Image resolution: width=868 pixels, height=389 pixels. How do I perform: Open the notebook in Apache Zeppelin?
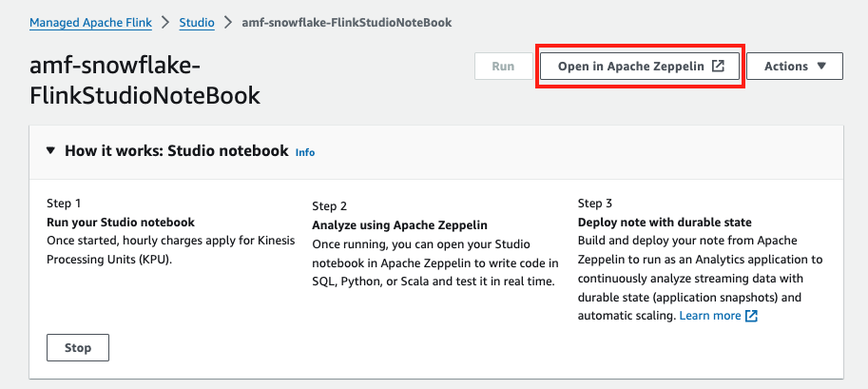pyautogui.click(x=640, y=67)
